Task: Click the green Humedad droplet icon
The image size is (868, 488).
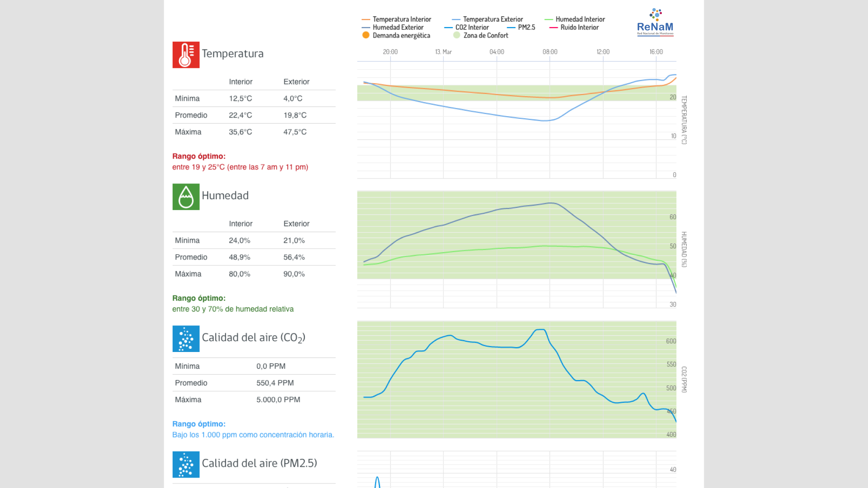Action: [x=186, y=197]
